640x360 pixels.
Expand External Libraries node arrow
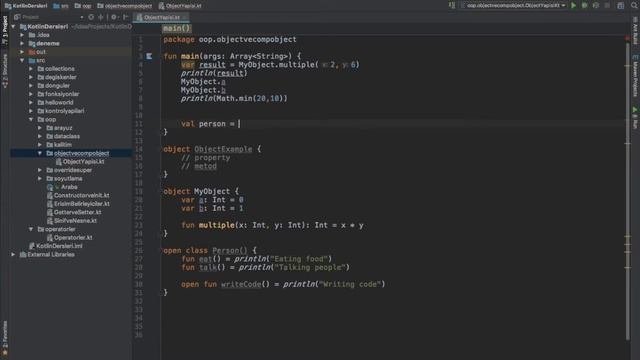pyautogui.click(x=13, y=254)
